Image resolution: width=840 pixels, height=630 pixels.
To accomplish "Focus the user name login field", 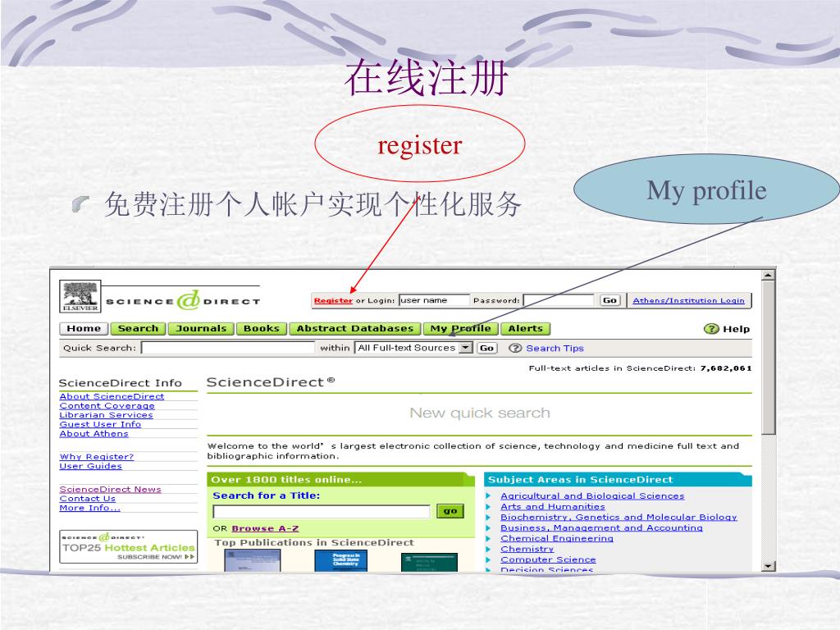I will tap(434, 300).
